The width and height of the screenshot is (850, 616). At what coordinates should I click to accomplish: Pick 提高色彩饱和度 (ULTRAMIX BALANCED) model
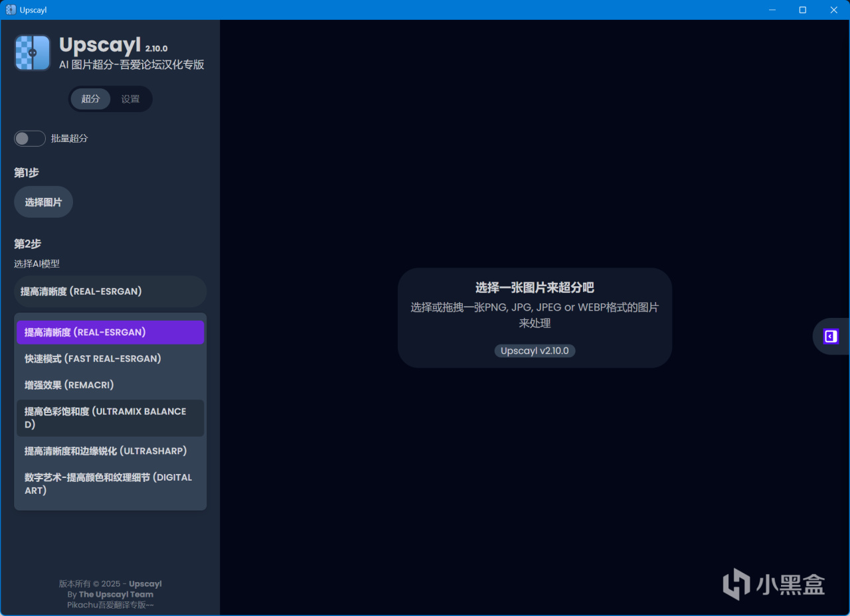tap(110, 418)
